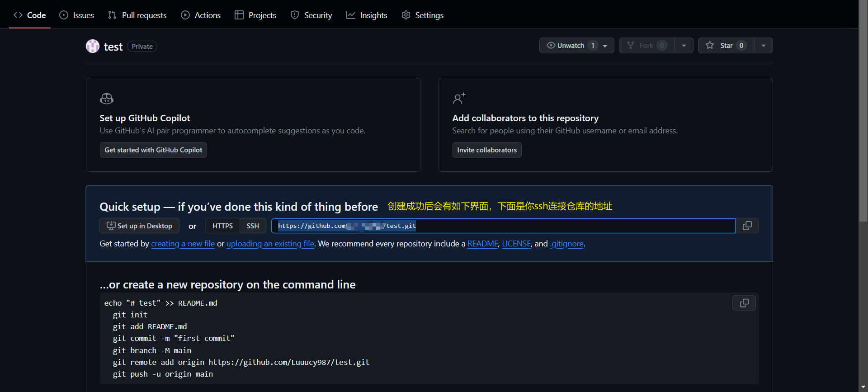Viewport: 868px width, 392px height.
Task: Expand the Fork dropdown arrow
Action: pos(684,45)
